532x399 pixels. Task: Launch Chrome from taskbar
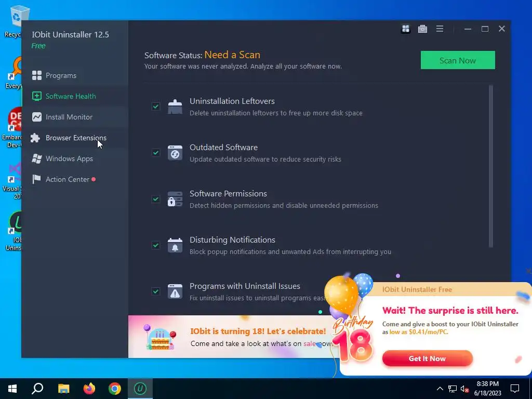point(115,389)
